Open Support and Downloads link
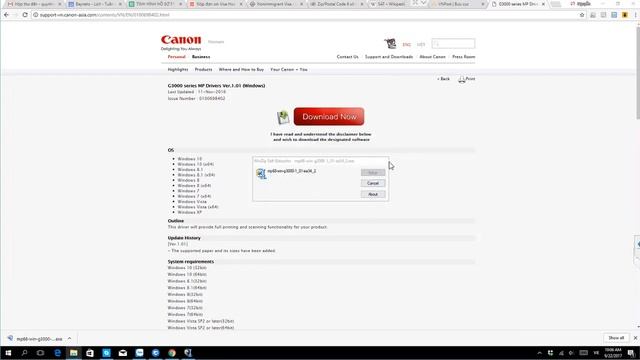The width and height of the screenshot is (640, 360). point(389,57)
